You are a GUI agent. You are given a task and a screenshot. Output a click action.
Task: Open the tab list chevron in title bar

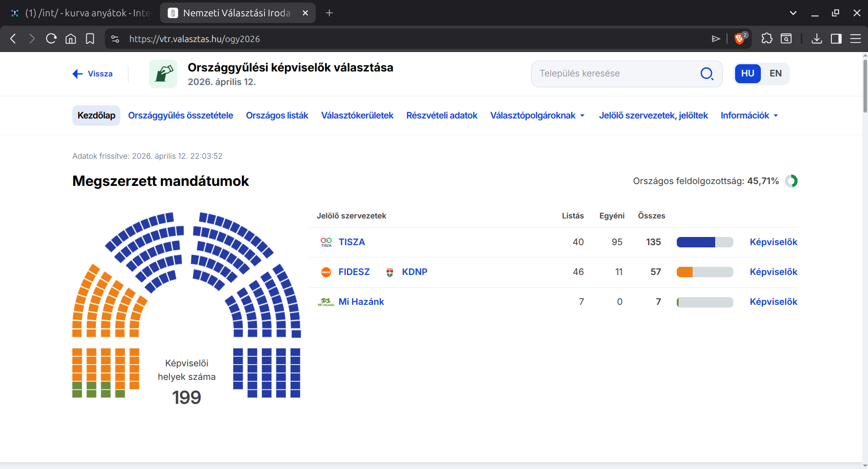click(x=793, y=13)
